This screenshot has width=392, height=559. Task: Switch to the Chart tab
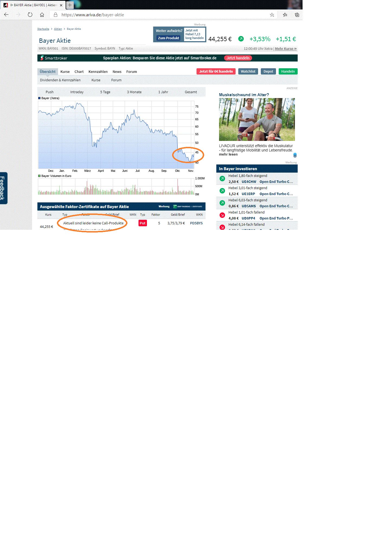coord(79,72)
